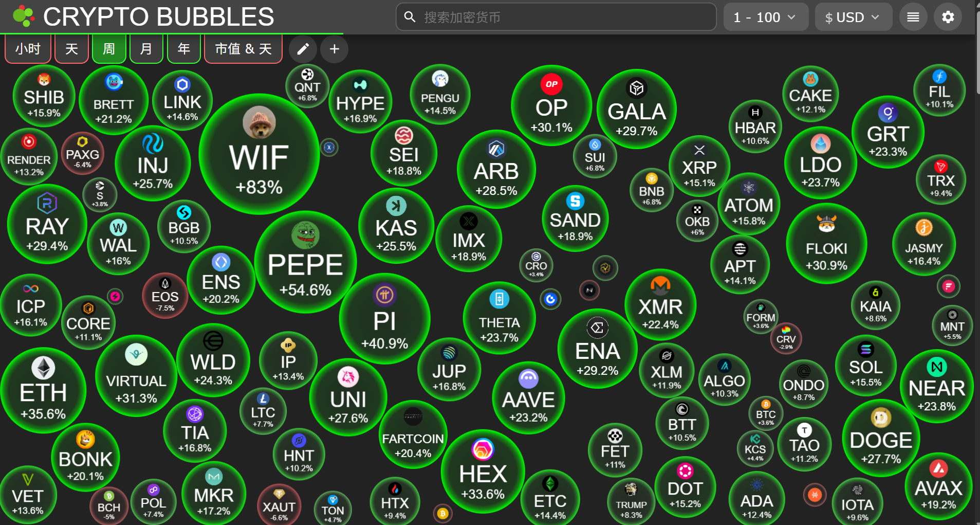Select the 市值 & 天 tab

[243, 49]
